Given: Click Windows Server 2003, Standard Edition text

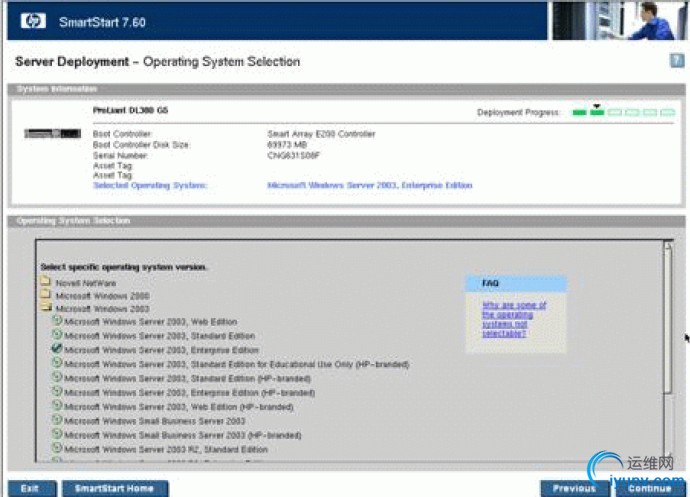Looking at the screenshot, I should [159, 336].
